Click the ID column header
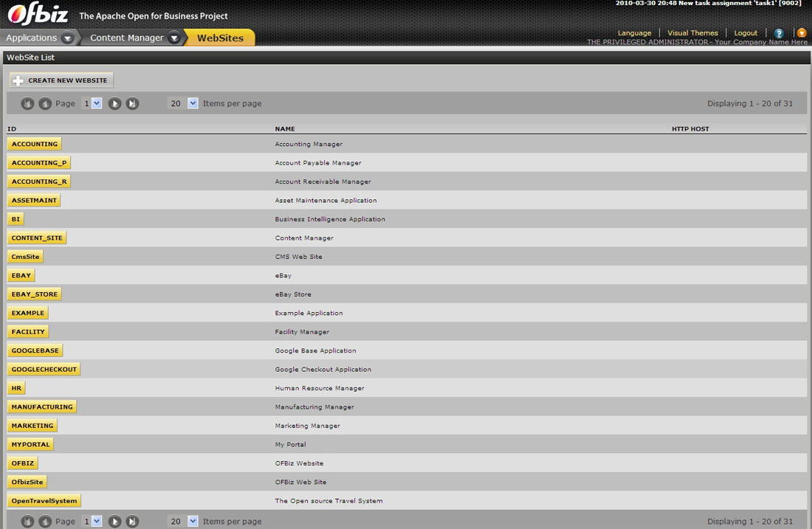 (12, 129)
